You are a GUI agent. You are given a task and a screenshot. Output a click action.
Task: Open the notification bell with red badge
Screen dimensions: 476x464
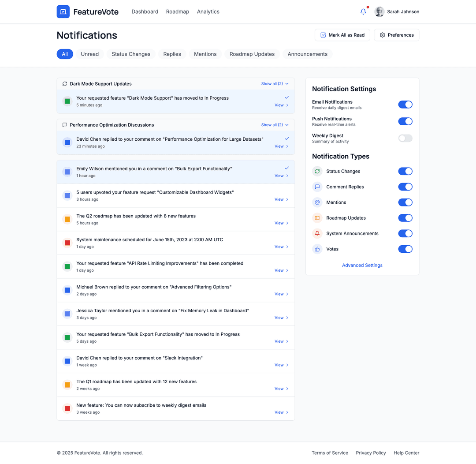[x=362, y=12]
